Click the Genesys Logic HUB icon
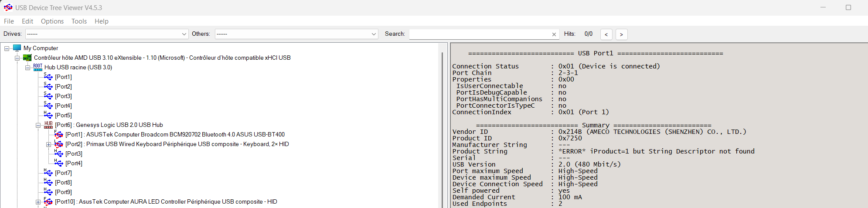Screen dimensions: 868x208 [48, 125]
